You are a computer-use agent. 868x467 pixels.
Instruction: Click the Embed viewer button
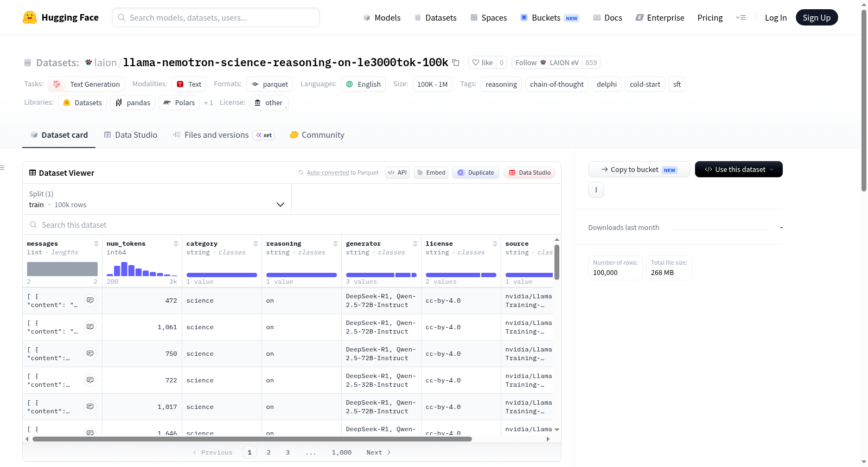click(x=431, y=172)
